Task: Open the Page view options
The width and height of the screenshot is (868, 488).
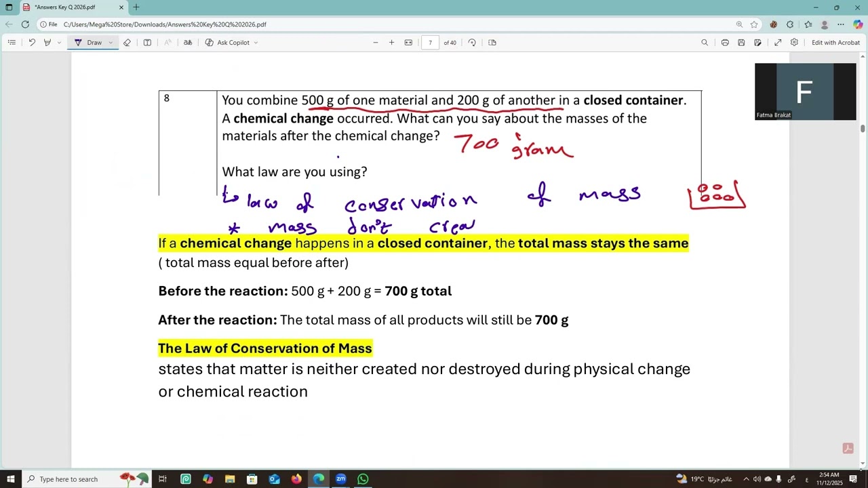Action: point(492,43)
